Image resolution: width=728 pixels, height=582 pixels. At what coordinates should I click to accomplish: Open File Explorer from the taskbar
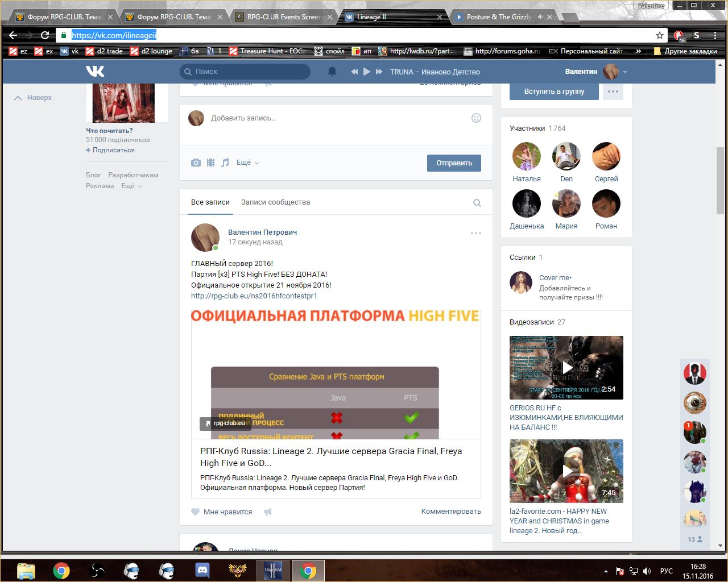click(x=26, y=570)
